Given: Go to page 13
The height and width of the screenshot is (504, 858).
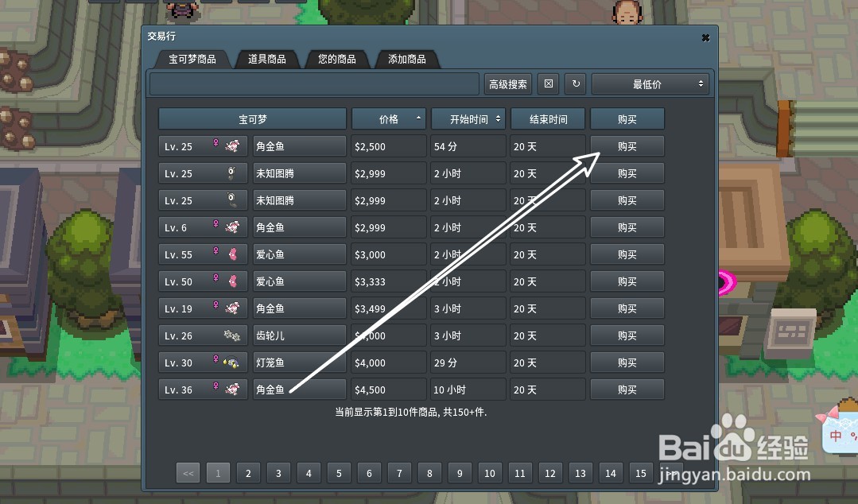Looking at the screenshot, I should click(x=580, y=473).
